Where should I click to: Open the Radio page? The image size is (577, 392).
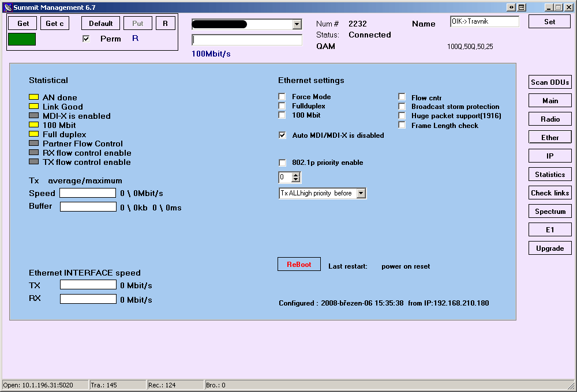click(550, 119)
